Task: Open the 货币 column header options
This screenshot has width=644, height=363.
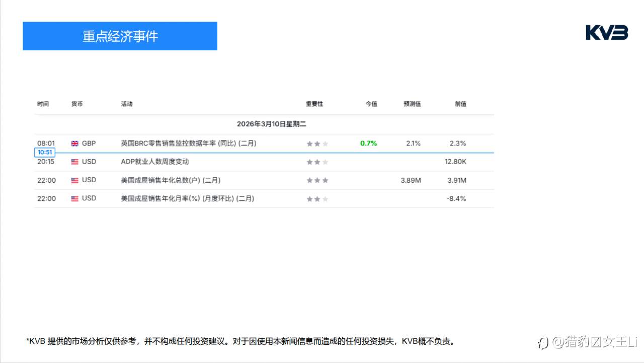Action: tap(76, 104)
